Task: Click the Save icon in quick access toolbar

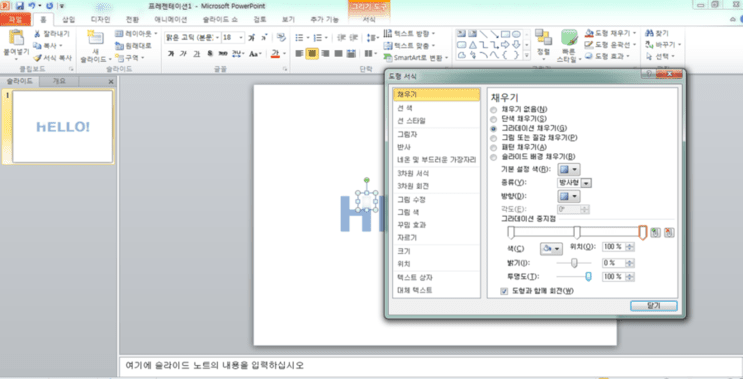Action: click(19, 6)
